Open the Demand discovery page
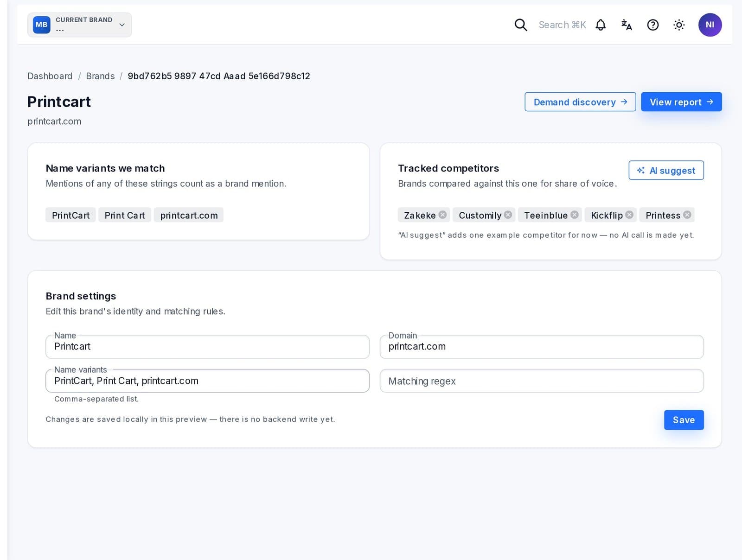 [580, 102]
